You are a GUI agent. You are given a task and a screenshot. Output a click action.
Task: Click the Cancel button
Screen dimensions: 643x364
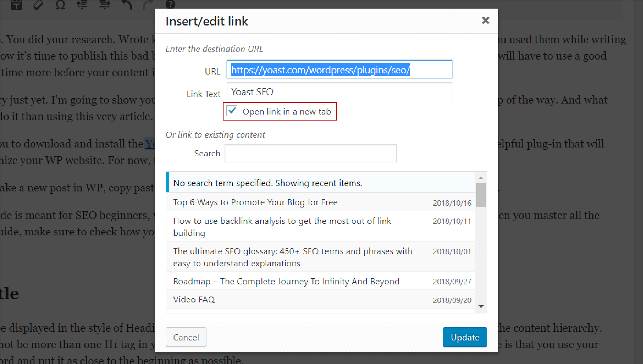coord(186,337)
